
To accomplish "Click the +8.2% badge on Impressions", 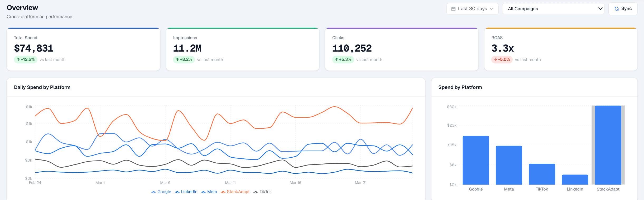I will point(184,59).
